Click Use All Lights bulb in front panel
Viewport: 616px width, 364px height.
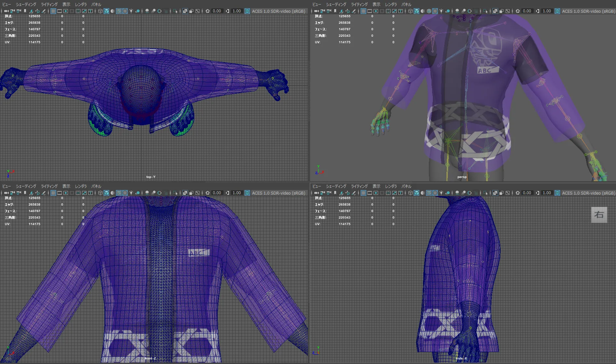pyautogui.click(x=131, y=193)
